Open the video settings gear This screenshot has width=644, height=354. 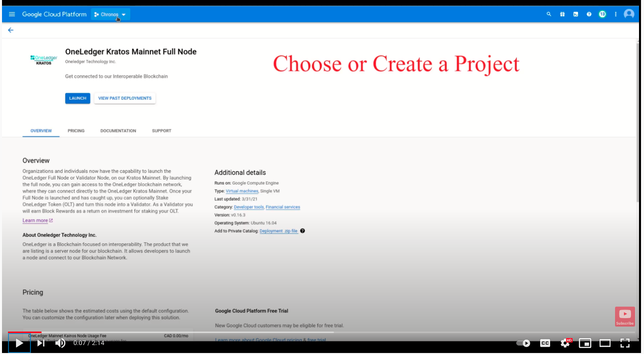tap(566, 343)
